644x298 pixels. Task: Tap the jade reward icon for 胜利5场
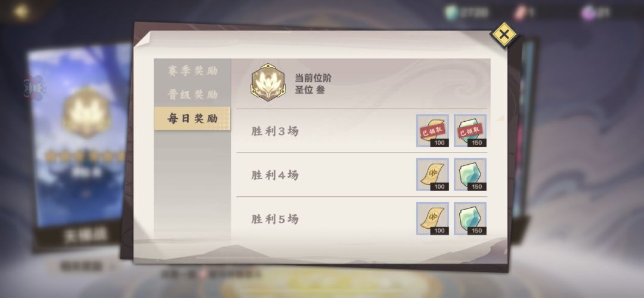[x=470, y=219]
